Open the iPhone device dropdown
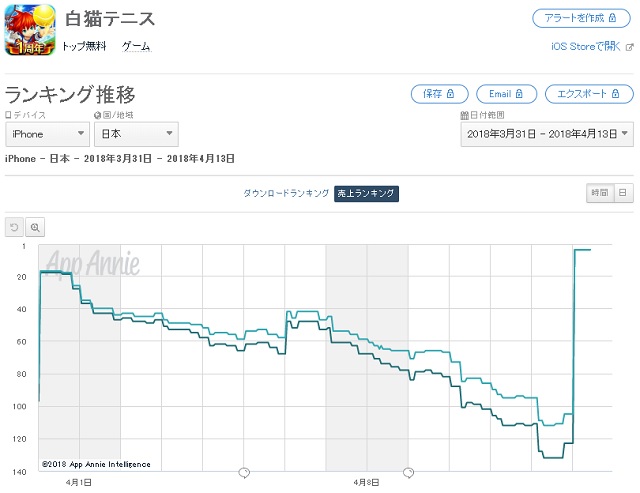This screenshot has width=640, height=493. tap(47, 134)
